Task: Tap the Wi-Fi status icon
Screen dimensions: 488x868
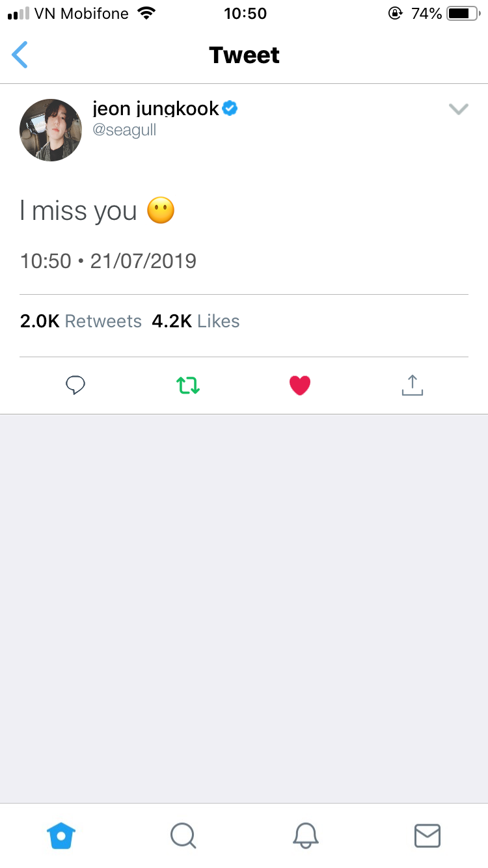Action: tap(147, 13)
